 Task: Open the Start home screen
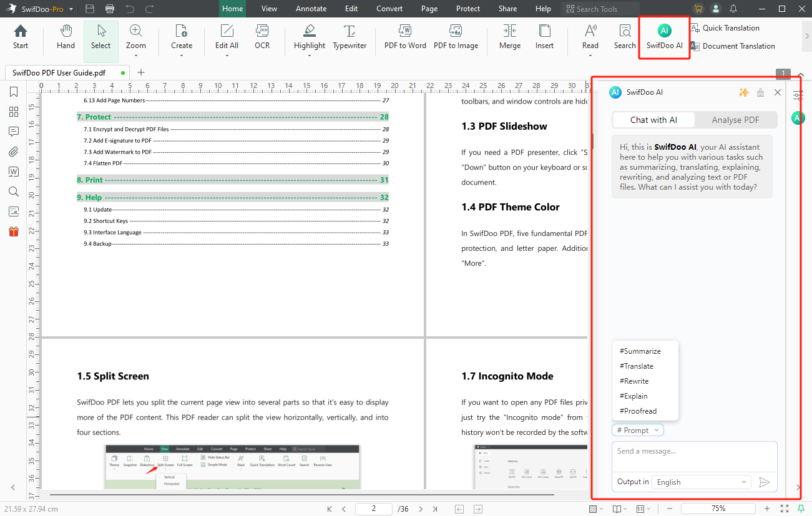pyautogui.click(x=21, y=37)
